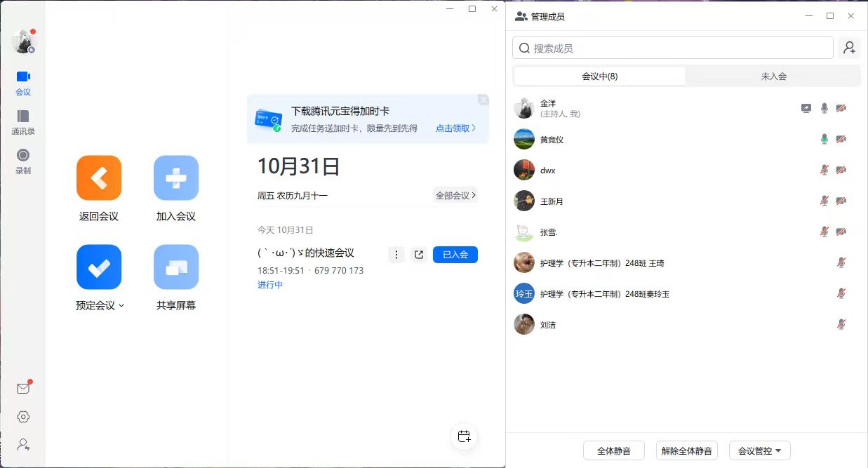The height and width of the screenshot is (468, 868).
Task: Toggle 王新月's camera icon
Action: point(841,201)
